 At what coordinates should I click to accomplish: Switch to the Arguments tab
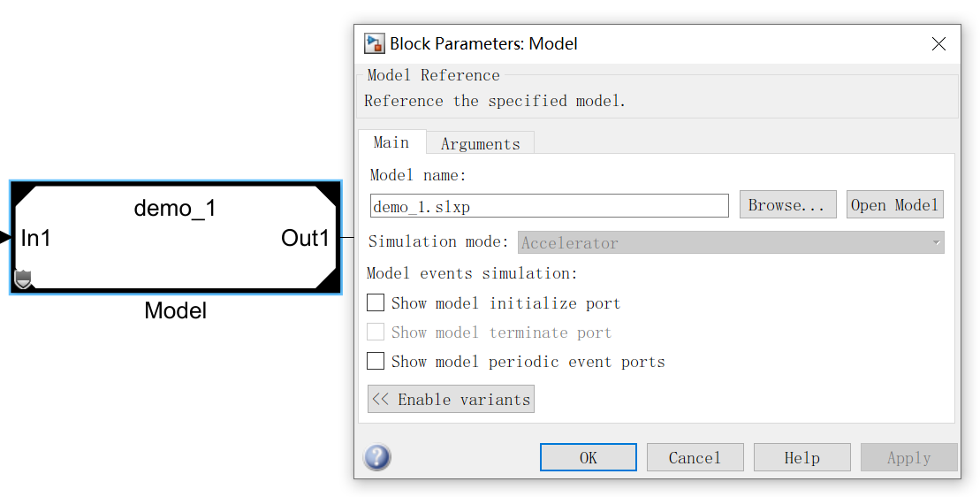tap(480, 143)
